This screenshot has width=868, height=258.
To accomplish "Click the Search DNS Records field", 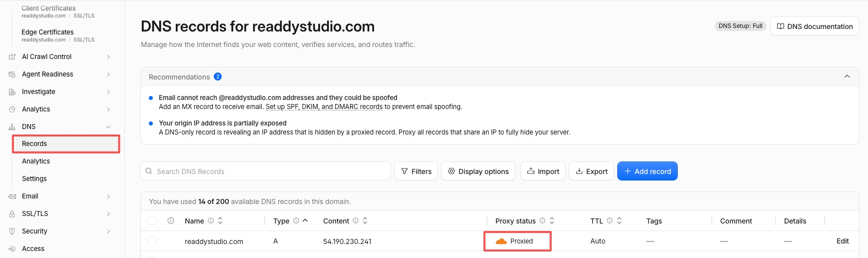I will click(x=266, y=171).
